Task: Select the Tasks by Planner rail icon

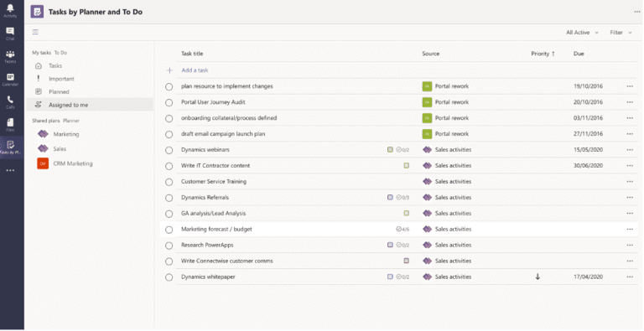Action: [10, 145]
